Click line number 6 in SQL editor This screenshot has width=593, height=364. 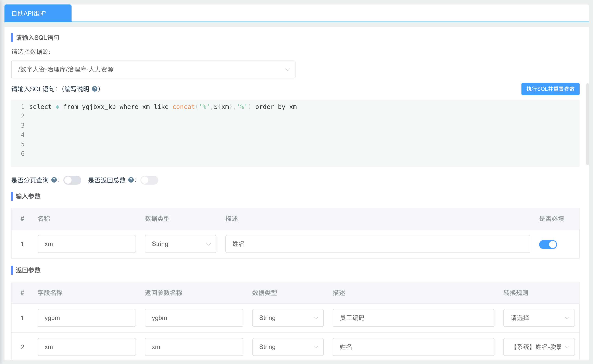click(23, 154)
